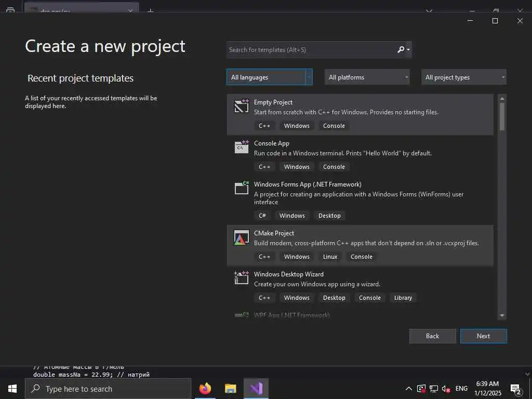Select the CMake Project template title
The width and height of the screenshot is (532, 399).
coord(274,233)
